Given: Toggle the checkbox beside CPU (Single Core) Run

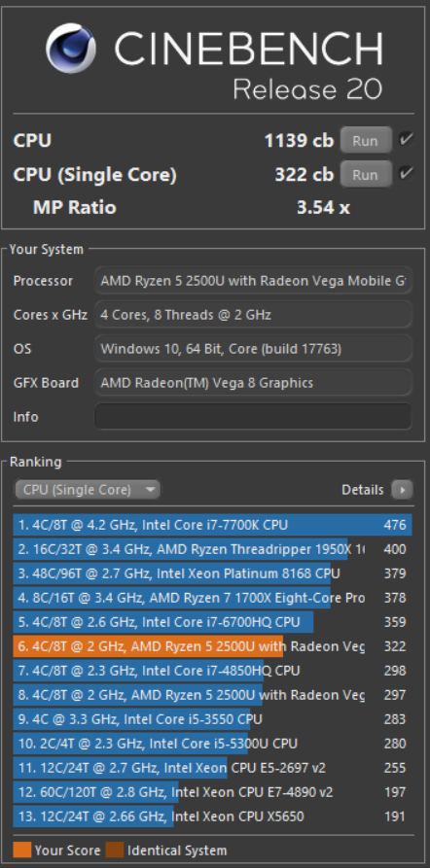Looking at the screenshot, I should (x=407, y=174).
